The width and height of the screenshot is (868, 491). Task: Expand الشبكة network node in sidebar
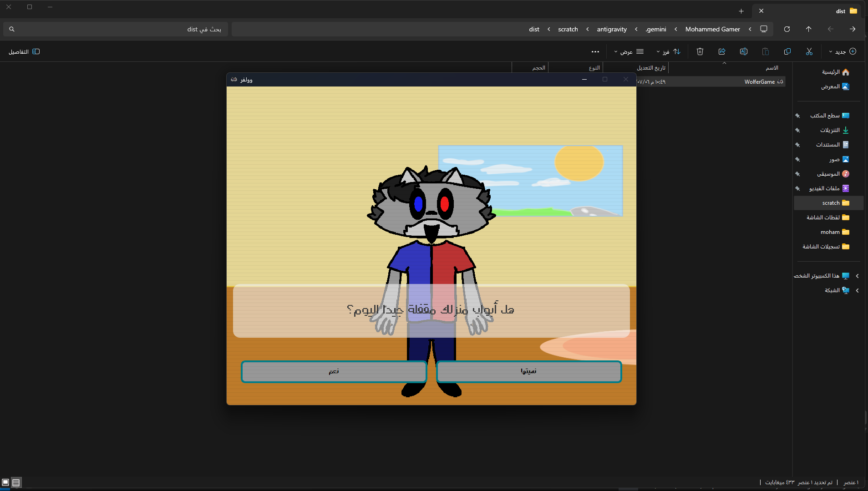(857, 290)
